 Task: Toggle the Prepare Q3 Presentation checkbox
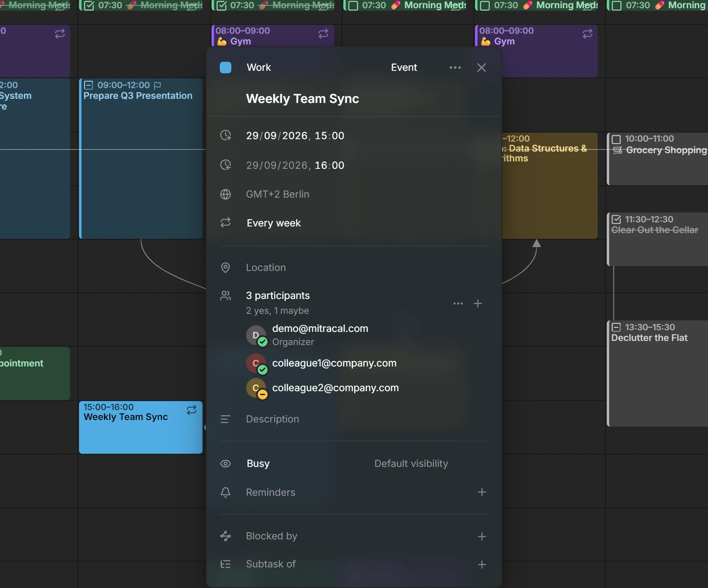[x=88, y=85]
